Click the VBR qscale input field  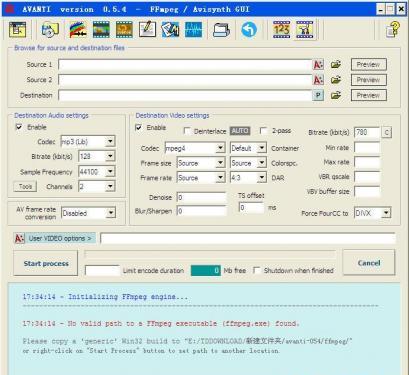coord(367,177)
